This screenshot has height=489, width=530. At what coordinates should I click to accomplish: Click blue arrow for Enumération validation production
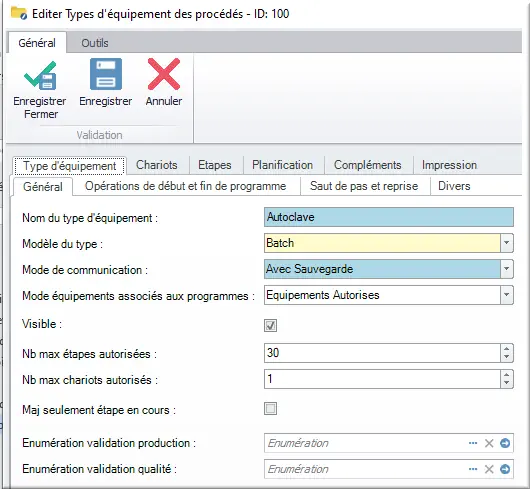click(505, 443)
